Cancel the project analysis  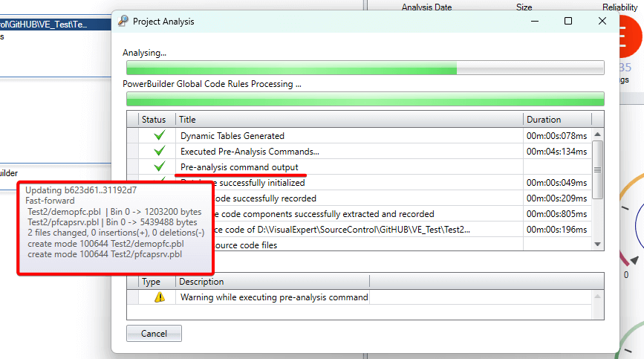tap(154, 333)
